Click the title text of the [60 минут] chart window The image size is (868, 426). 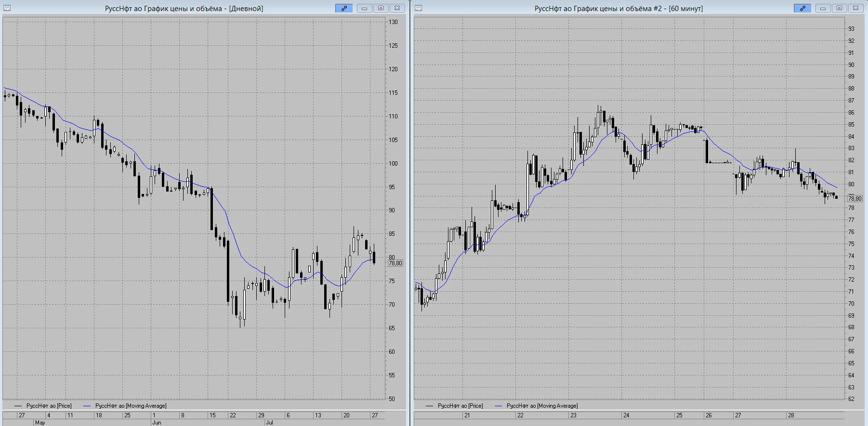click(x=618, y=8)
